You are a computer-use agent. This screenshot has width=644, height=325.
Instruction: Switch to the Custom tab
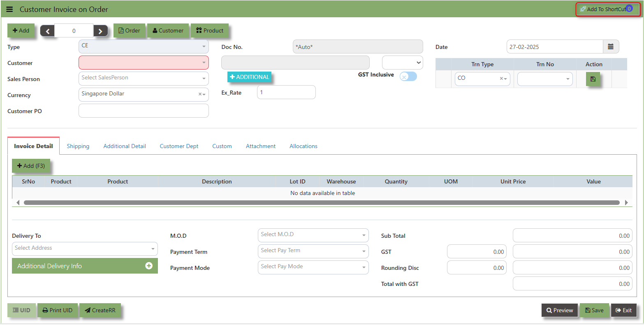[222, 146]
